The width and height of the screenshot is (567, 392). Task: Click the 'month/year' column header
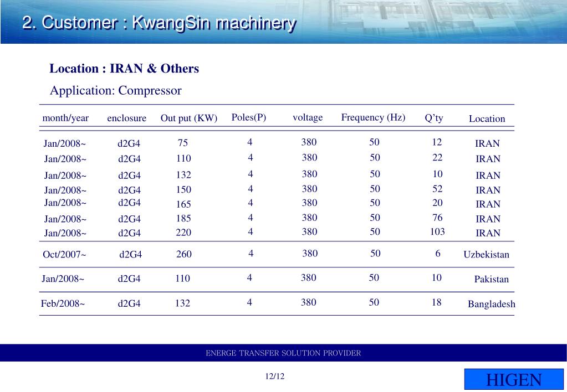point(65,118)
